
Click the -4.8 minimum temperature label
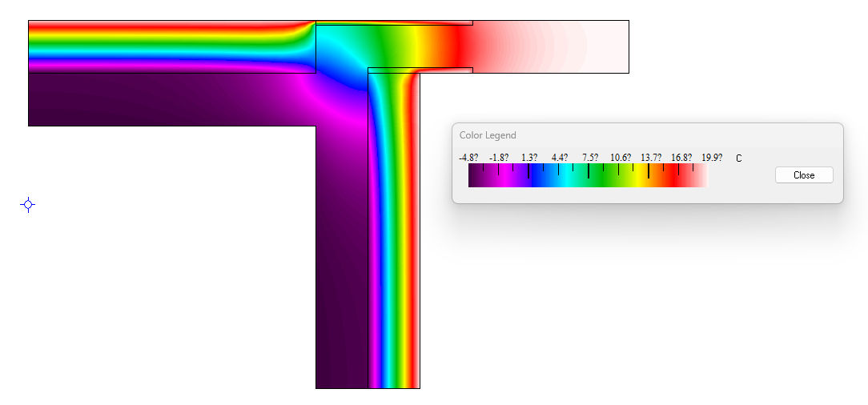(468, 158)
